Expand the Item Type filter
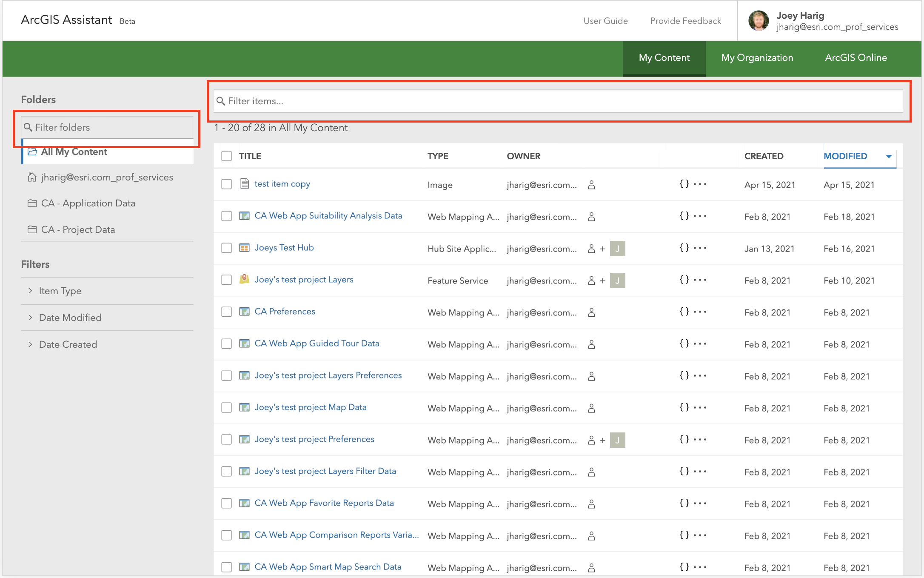Viewport: 924px width, 578px height. click(107, 291)
